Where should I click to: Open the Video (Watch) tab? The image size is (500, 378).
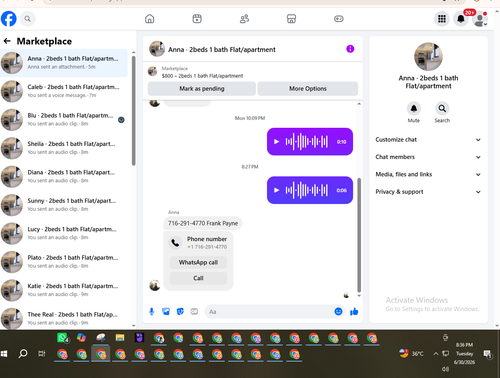[x=197, y=19]
